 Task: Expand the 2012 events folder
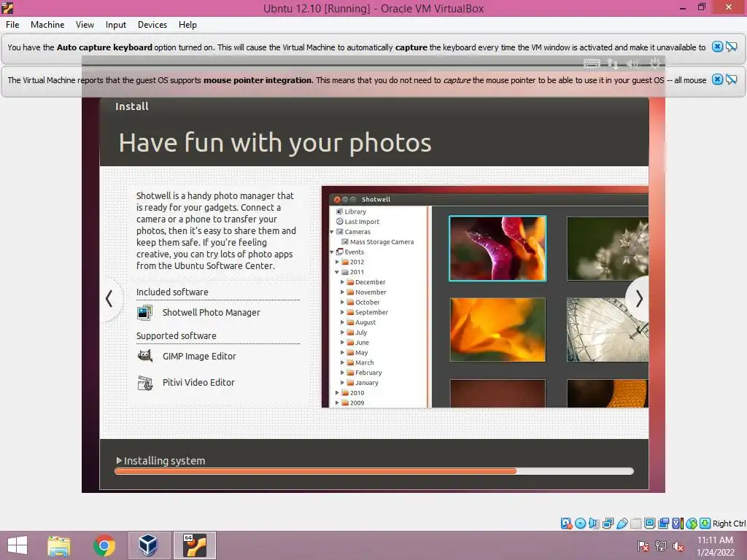coord(337,262)
